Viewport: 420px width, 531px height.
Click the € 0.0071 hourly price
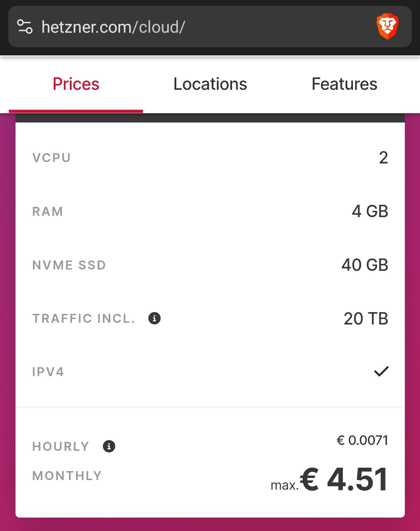point(362,440)
